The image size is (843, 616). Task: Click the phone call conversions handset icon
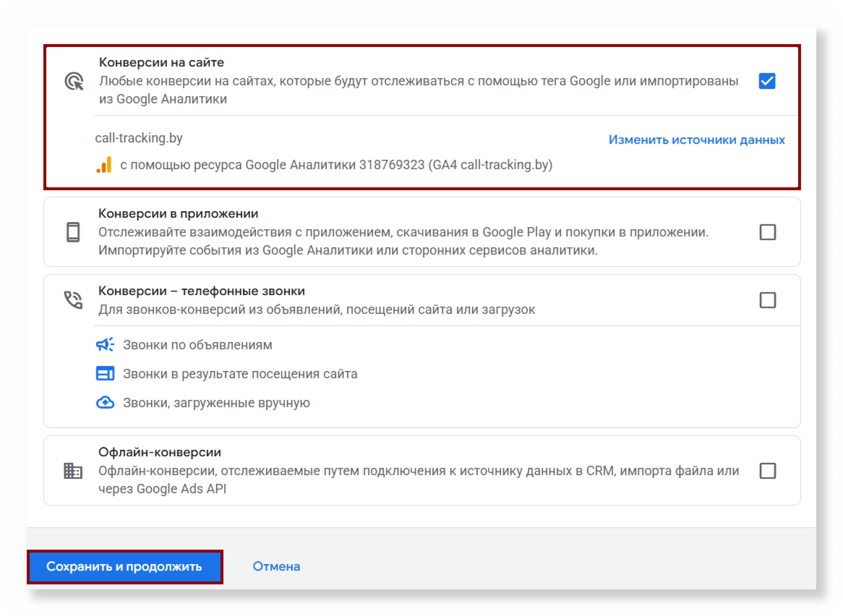pos(73,300)
